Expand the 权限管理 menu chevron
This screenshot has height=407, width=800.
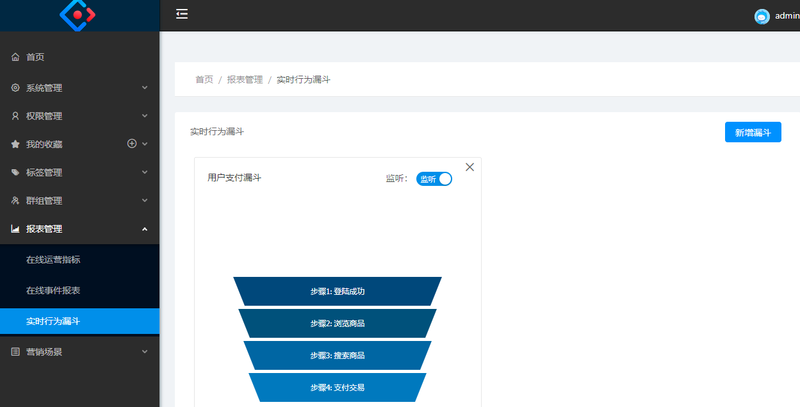145,116
